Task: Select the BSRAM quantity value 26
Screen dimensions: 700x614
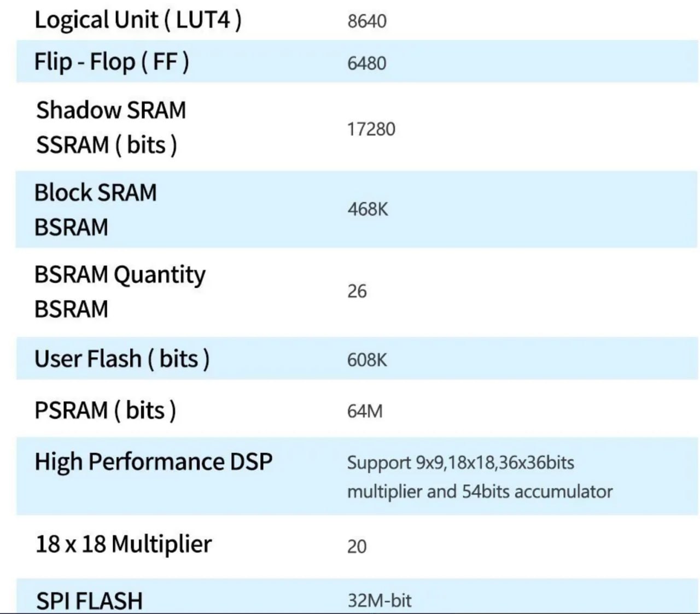Action: pos(357,291)
